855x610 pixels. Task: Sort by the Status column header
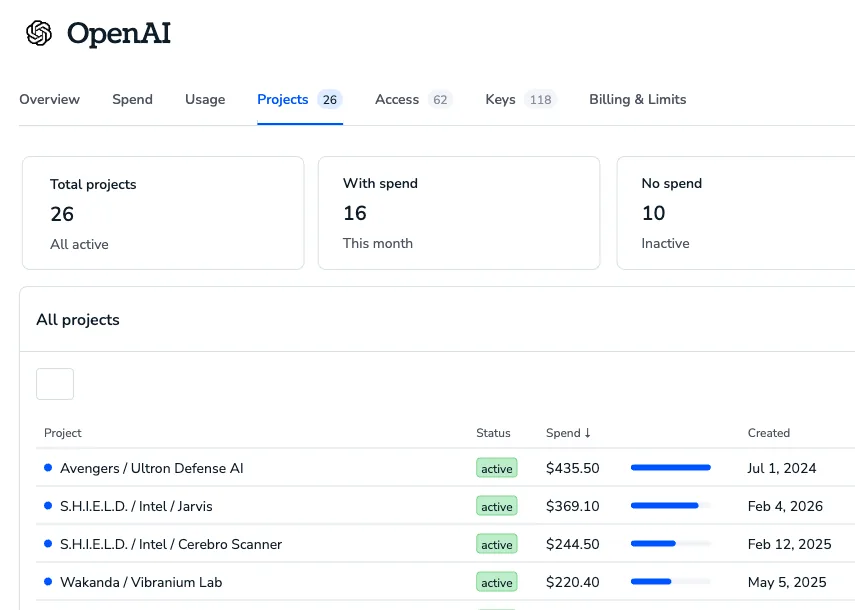[493, 433]
